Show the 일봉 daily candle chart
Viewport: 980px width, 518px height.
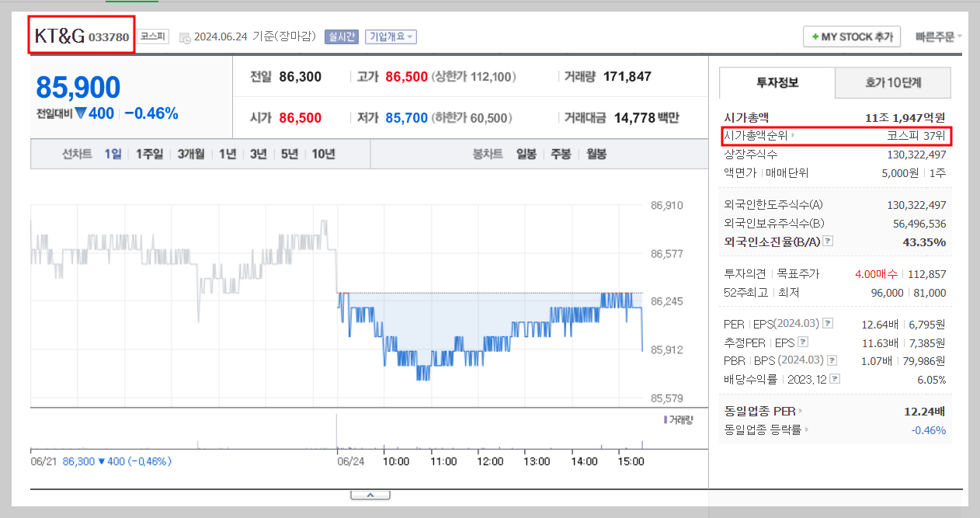click(x=526, y=154)
